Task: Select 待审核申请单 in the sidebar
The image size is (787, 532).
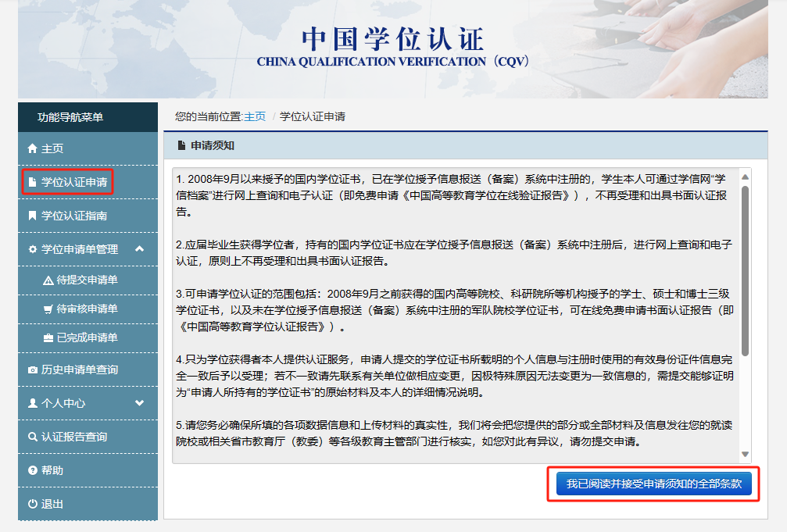Action: tap(87, 309)
